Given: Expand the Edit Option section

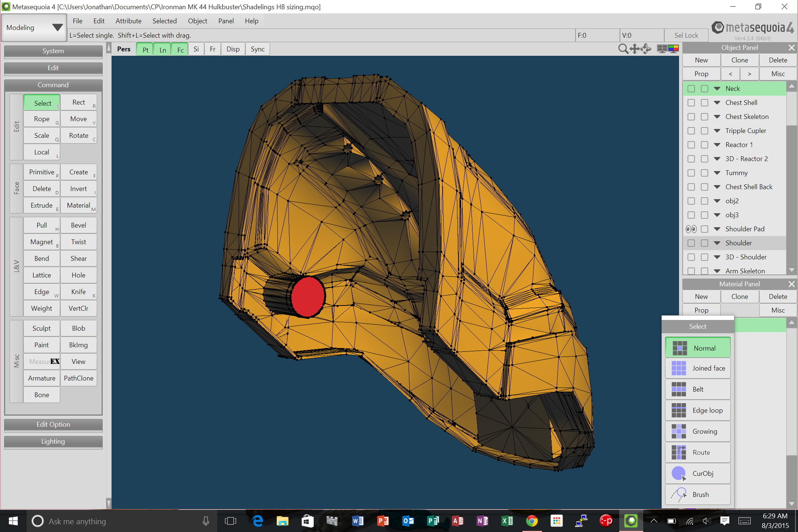Looking at the screenshot, I should (53, 424).
